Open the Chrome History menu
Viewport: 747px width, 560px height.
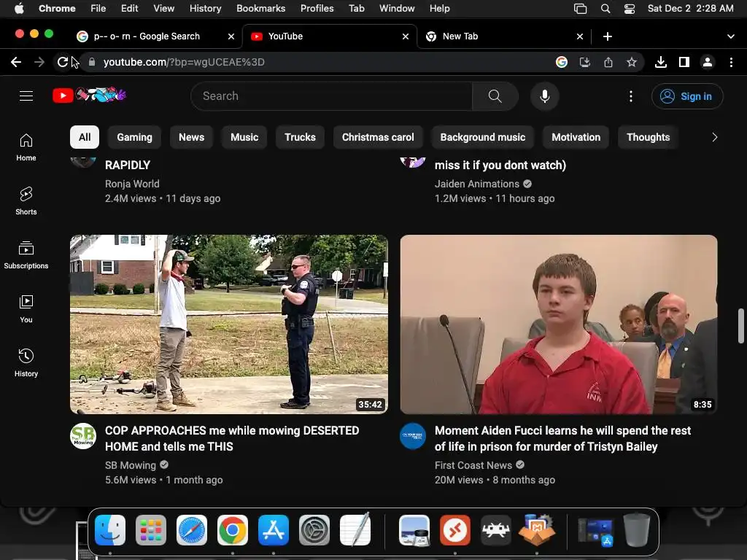205,9
